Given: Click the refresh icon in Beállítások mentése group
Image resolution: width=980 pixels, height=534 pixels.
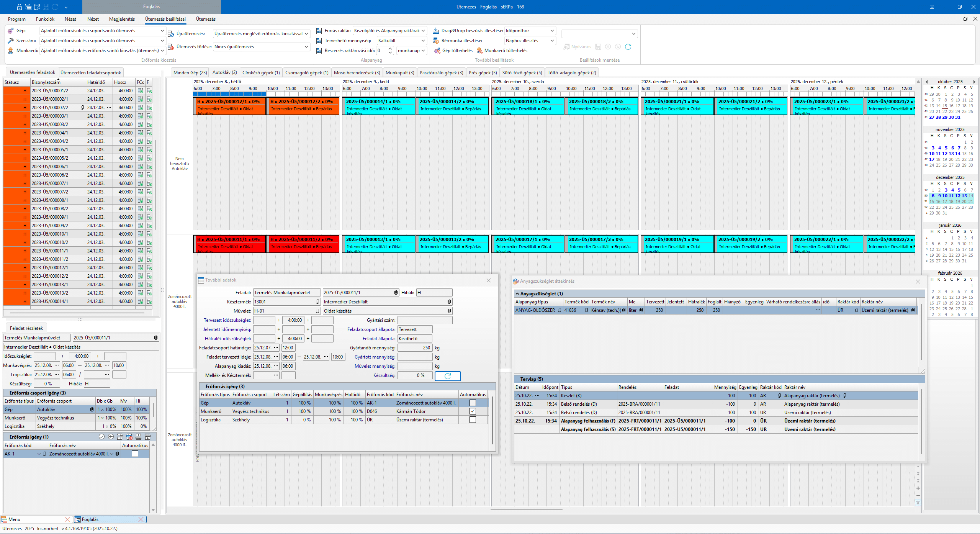Looking at the screenshot, I should pos(628,47).
